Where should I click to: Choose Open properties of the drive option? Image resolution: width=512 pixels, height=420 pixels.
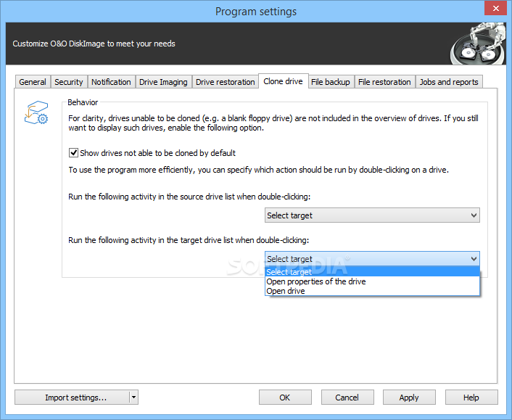(x=372, y=281)
